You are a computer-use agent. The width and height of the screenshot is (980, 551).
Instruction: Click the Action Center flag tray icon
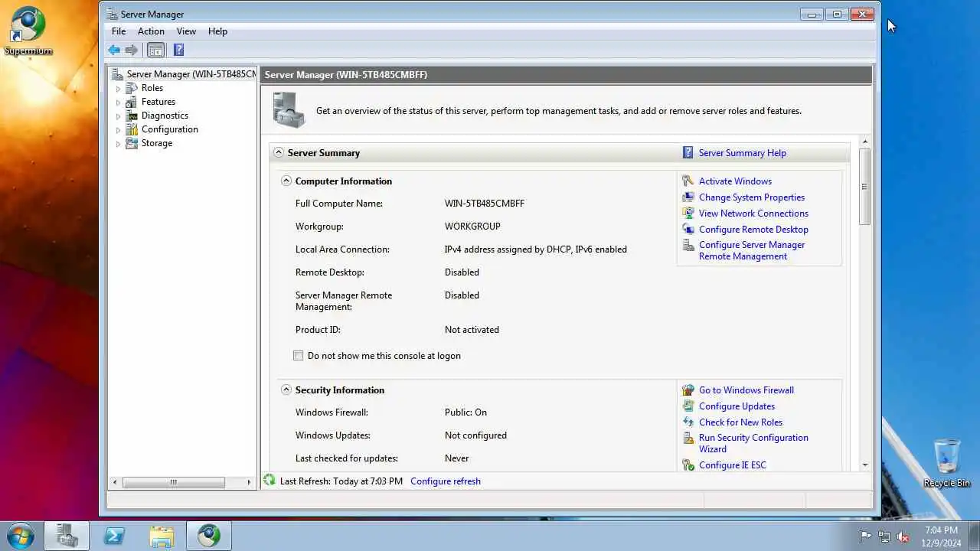pos(866,536)
